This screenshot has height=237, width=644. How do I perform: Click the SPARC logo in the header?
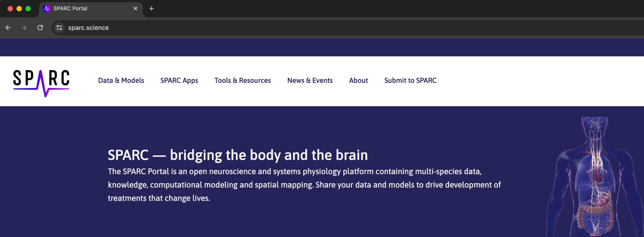pos(41,83)
